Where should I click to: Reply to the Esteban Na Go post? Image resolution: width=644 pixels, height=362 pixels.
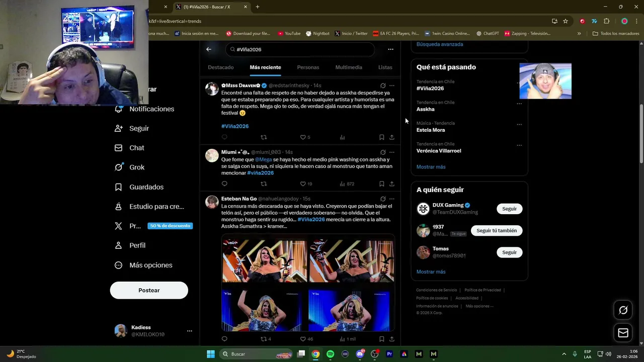224,339
